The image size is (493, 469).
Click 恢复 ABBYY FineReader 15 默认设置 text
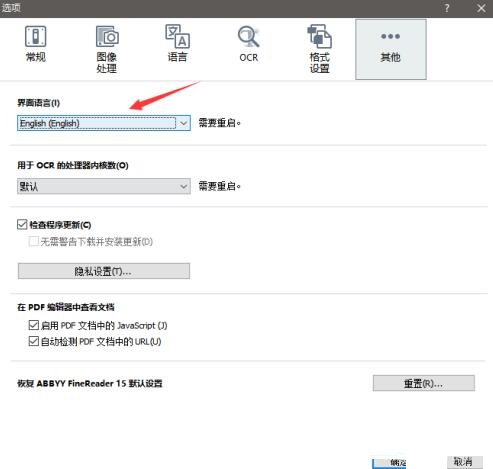pos(90,383)
